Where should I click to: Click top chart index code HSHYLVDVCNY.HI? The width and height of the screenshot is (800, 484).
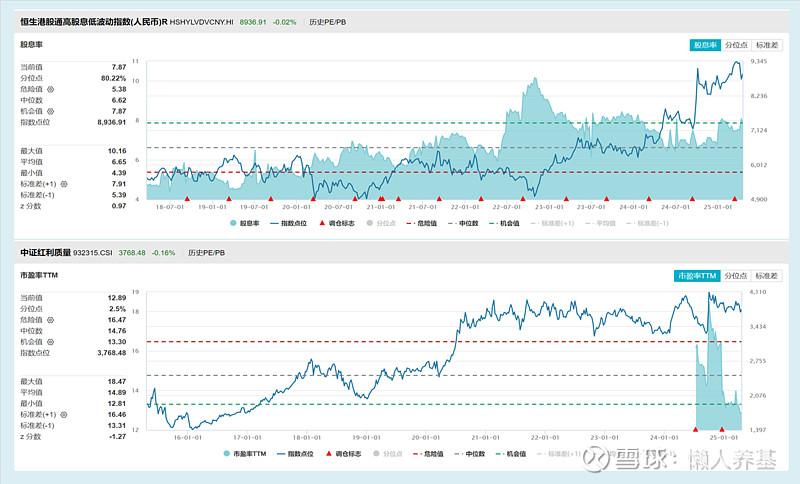202,22
